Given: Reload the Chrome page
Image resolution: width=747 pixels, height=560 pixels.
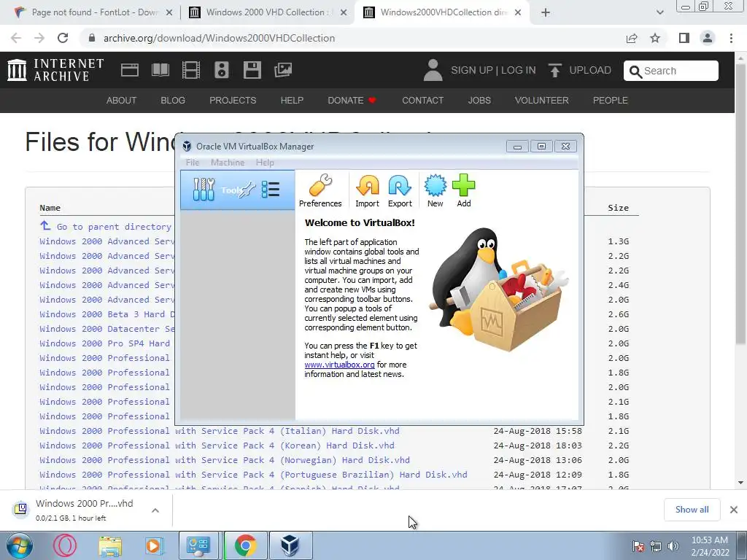Looking at the screenshot, I should point(63,38).
